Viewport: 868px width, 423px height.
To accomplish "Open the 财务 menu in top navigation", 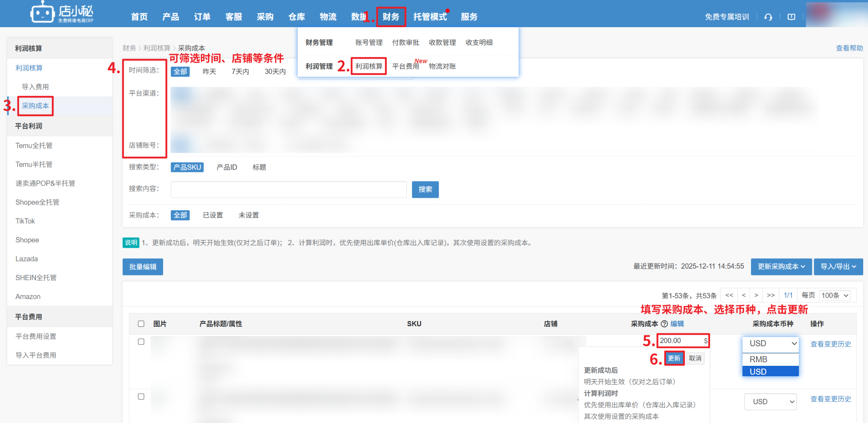I will pos(390,17).
